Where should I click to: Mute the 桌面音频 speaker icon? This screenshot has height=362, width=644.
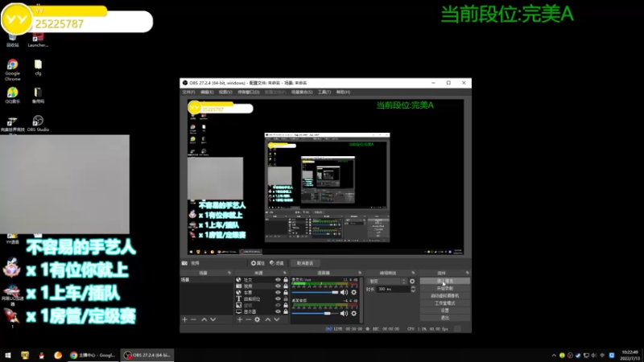click(x=344, y=313)
